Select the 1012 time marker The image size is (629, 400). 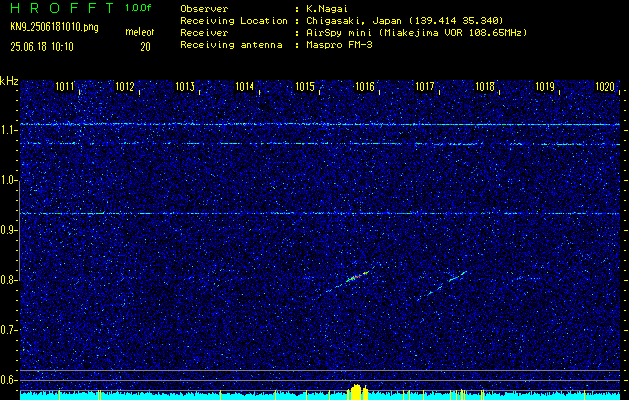tap(125, 86)
